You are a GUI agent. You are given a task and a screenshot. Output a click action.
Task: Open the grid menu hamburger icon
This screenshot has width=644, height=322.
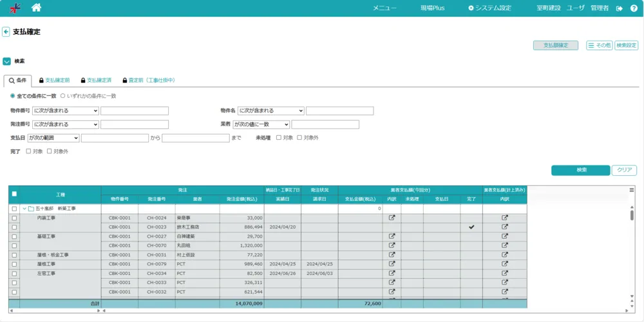click(632, 190)
